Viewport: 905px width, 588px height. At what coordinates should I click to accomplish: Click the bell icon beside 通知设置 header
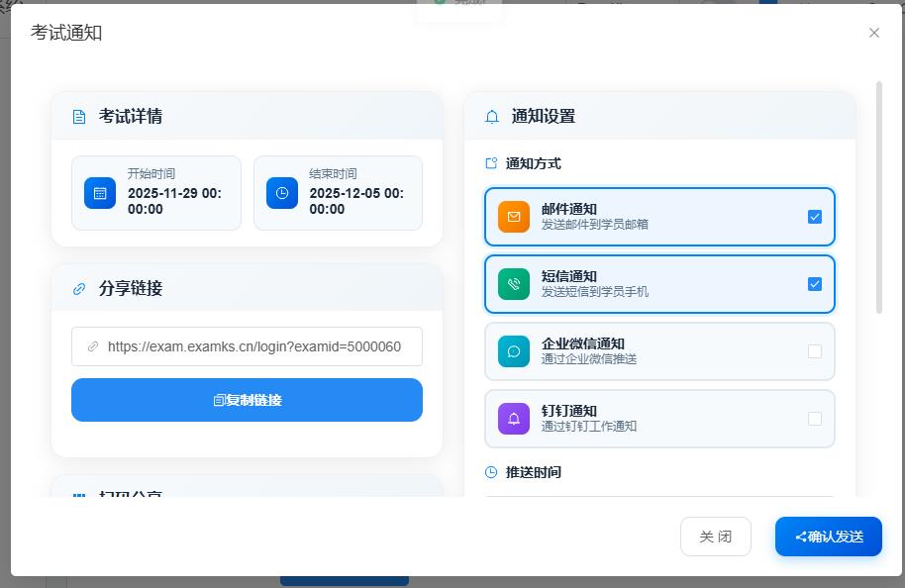click(x=490, y=116)
